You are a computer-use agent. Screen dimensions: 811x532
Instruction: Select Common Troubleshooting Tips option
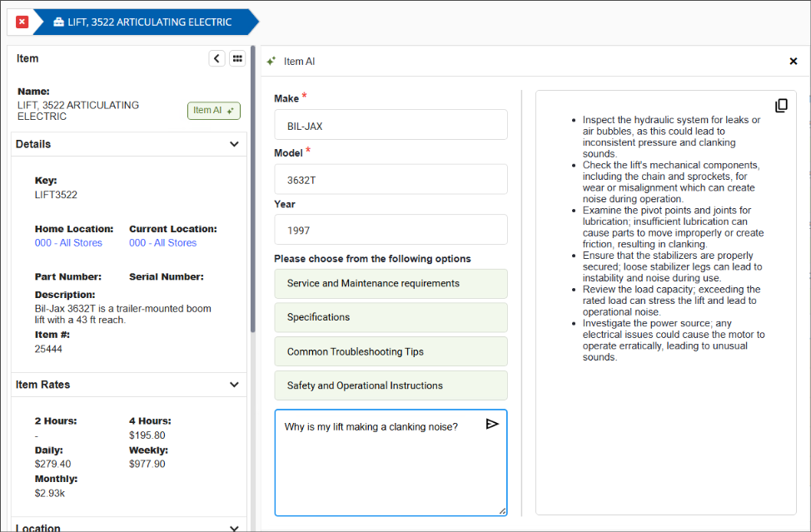(x=391, y=351)
